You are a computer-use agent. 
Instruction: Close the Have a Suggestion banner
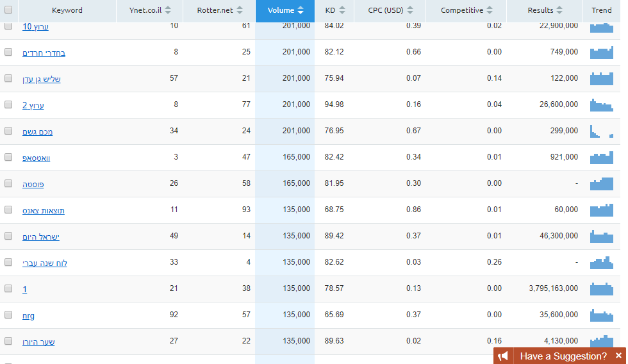[618, 356]
